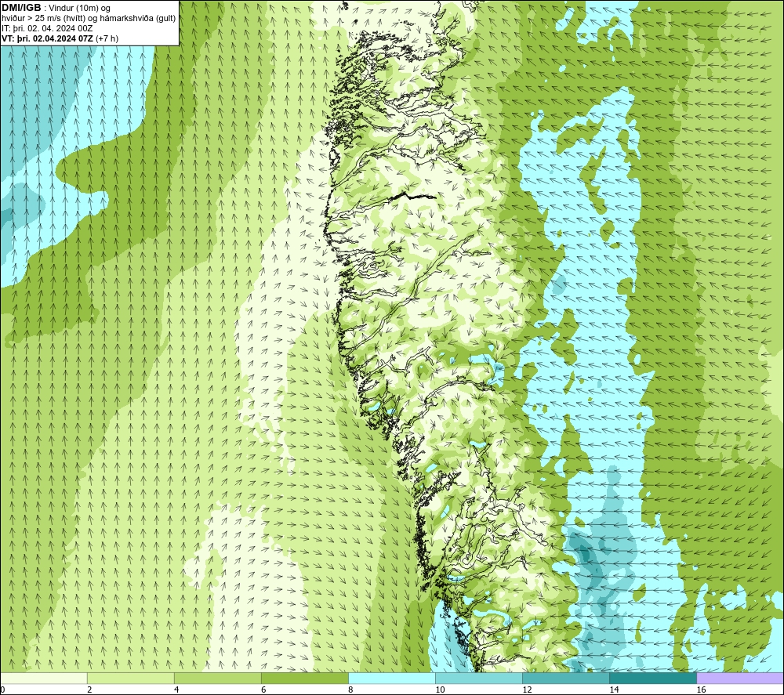Click the 'DMI/IGB' title text
Viewport: 784px width, 695px height.
click(21, 8)
